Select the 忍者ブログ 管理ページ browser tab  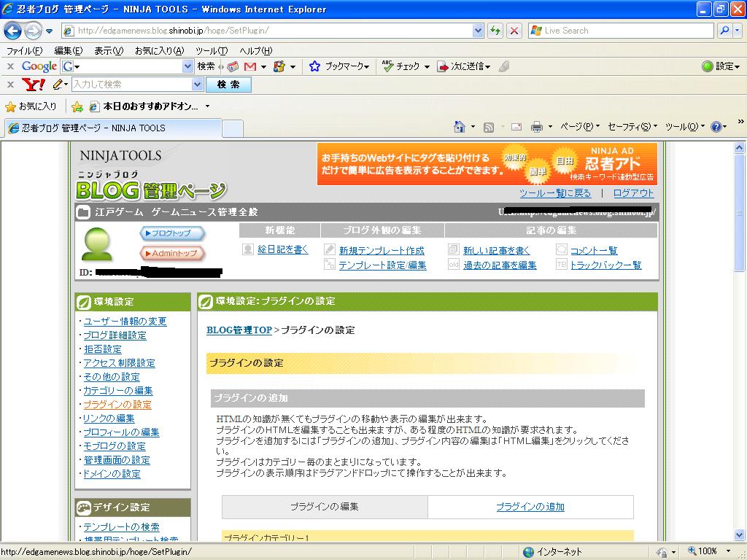pyautogui.click(x=112, y=128)
